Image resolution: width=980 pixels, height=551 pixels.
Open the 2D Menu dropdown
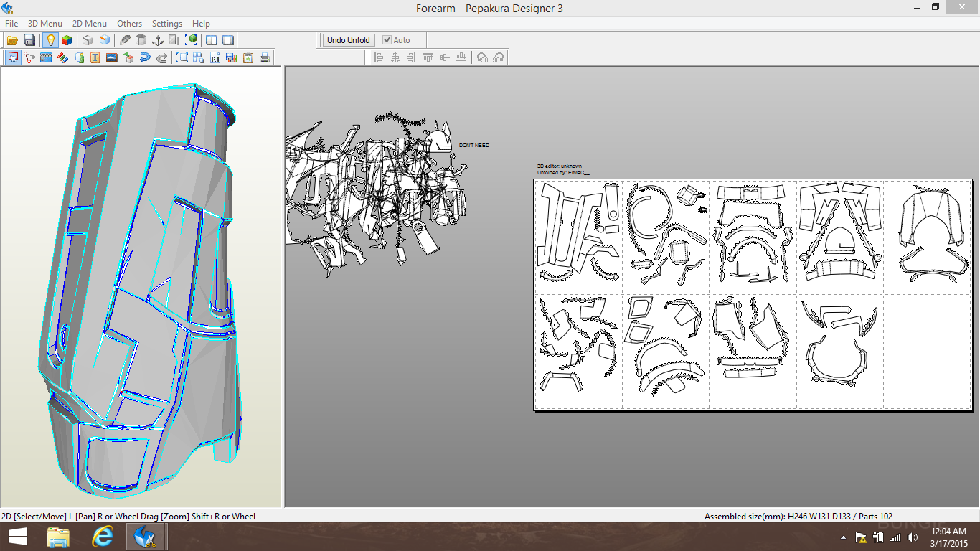tap(89, 24)
